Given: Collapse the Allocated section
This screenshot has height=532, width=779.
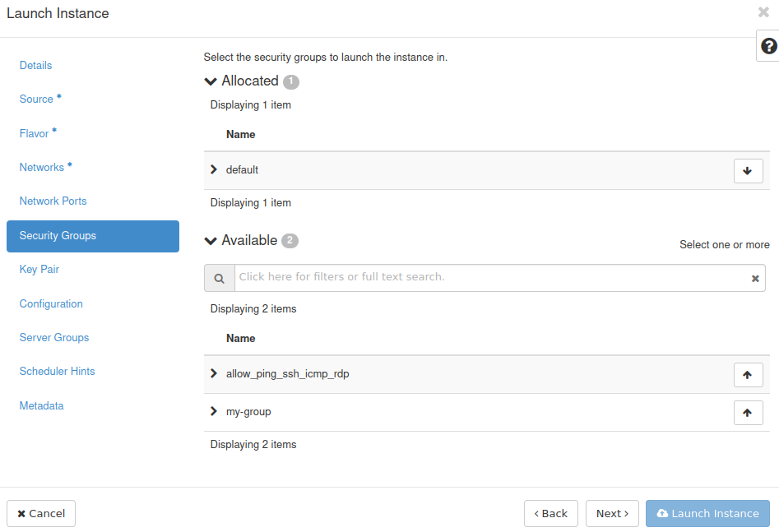Looking at the screenshot, I should click(211, 81).
